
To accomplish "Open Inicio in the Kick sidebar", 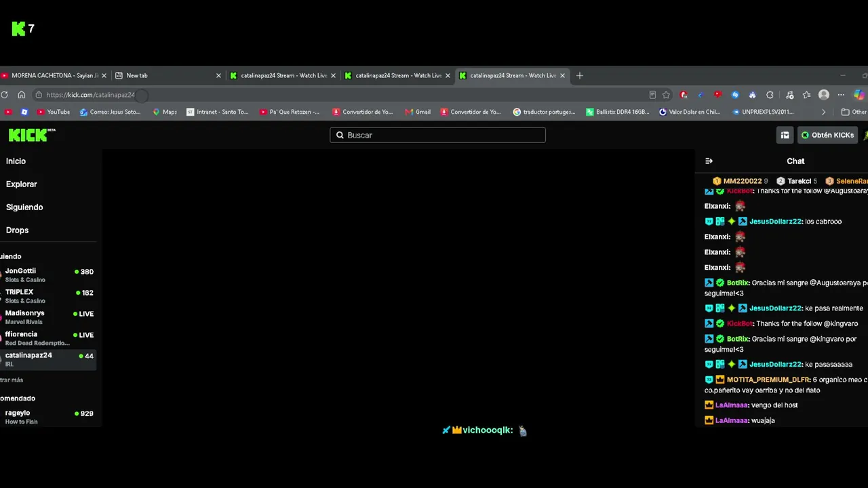I will 16,161.
